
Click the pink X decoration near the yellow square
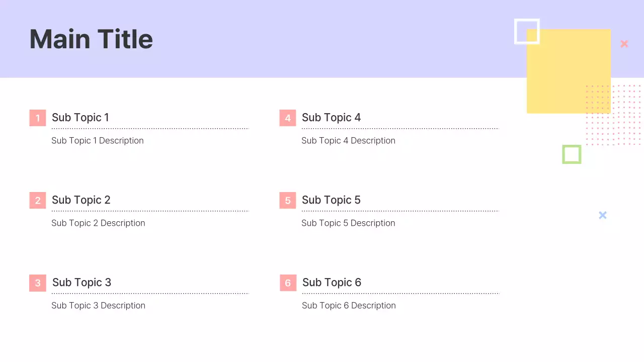624,44
